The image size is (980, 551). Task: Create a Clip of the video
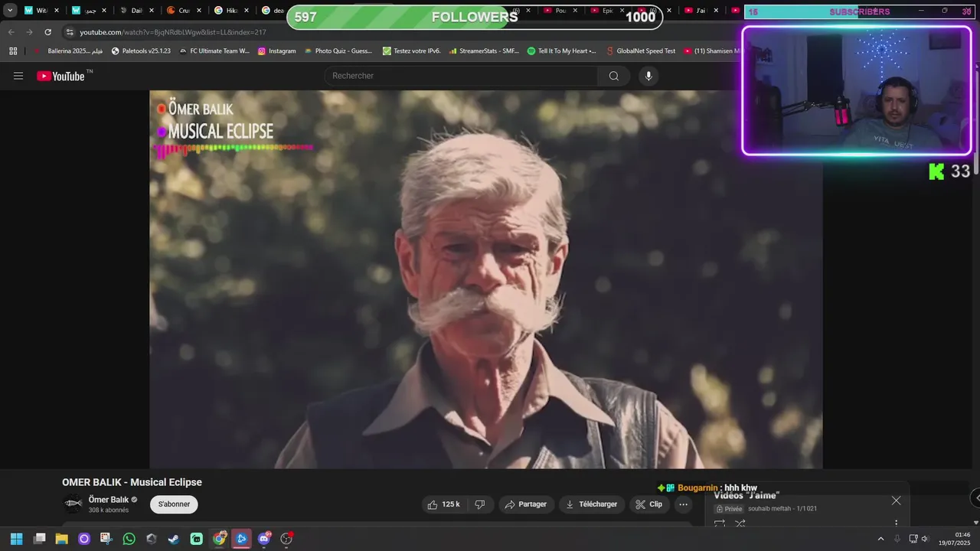[x=649, y=504]
